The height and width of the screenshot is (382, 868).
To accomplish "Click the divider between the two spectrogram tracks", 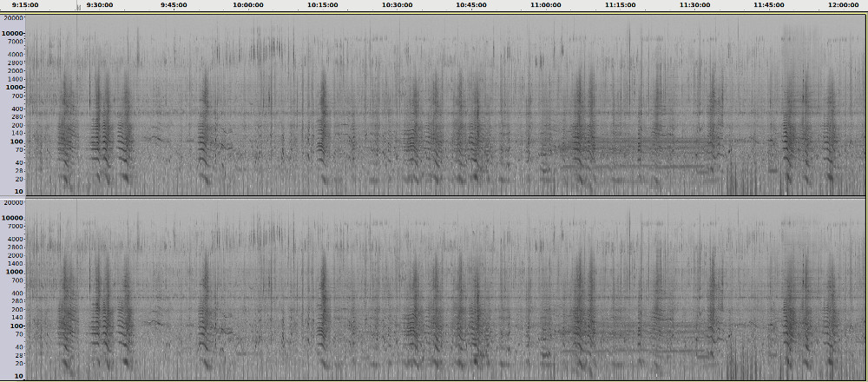I will pos(434,197).
